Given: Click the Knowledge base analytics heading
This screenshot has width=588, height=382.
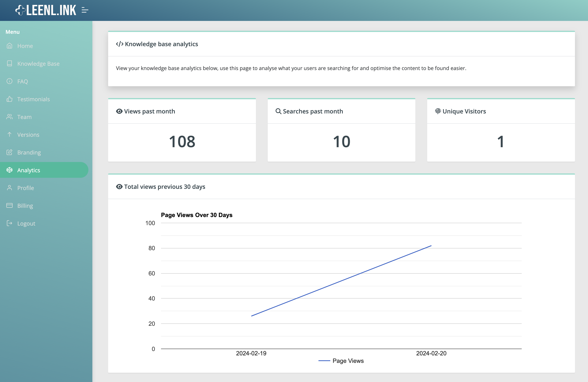Looking at the screenshot, I should (161, 44).
